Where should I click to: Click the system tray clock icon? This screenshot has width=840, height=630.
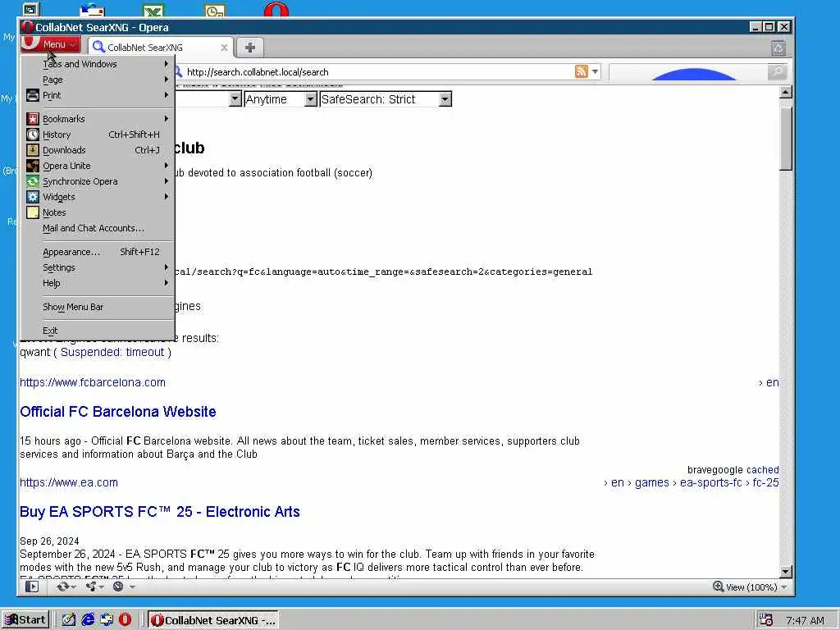766,620
